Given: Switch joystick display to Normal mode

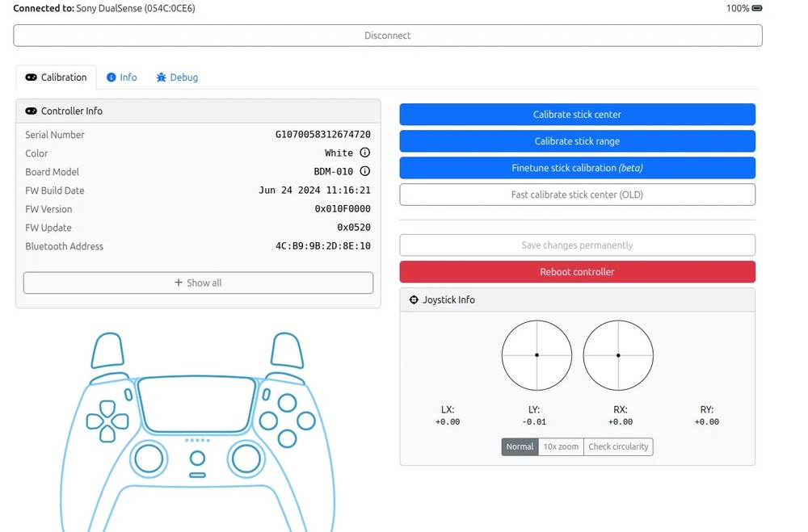Looking at the screenshot, I should click(520, 446).
